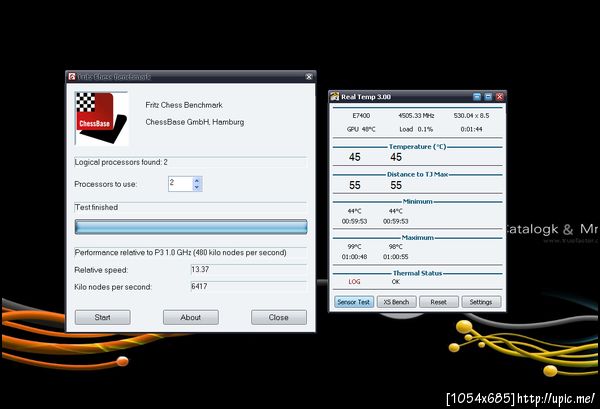
Task: Open XS Bench in Real Temp
Action: [x=396, y=302]
